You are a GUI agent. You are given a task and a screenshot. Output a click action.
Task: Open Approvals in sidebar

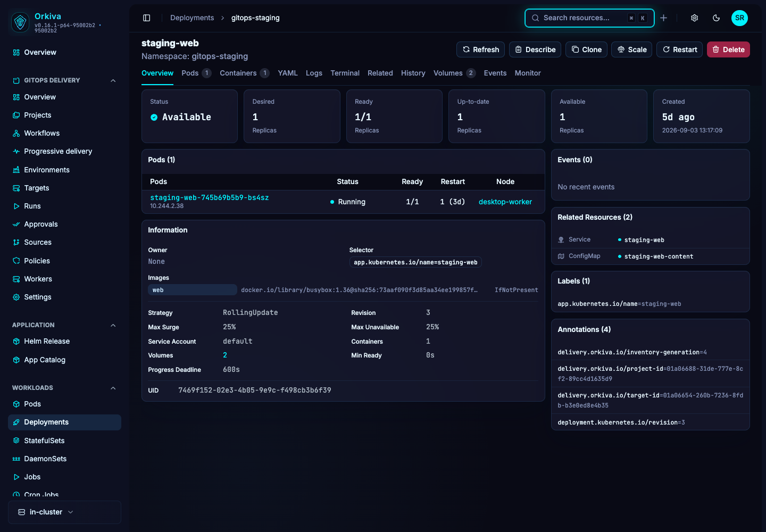[40, 224]
